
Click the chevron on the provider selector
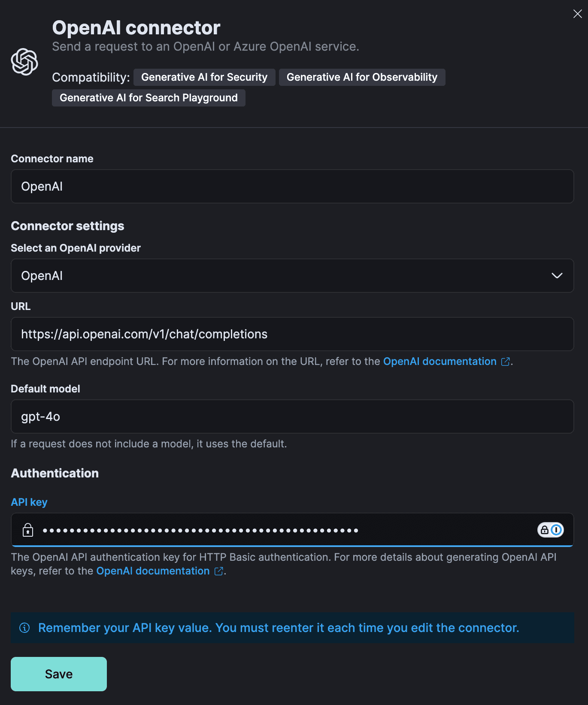point(557,276)
